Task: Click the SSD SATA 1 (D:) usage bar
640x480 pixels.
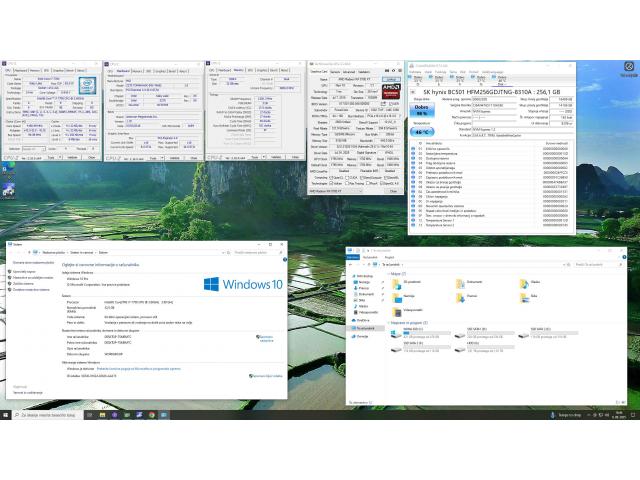Action: coord(491,333)
